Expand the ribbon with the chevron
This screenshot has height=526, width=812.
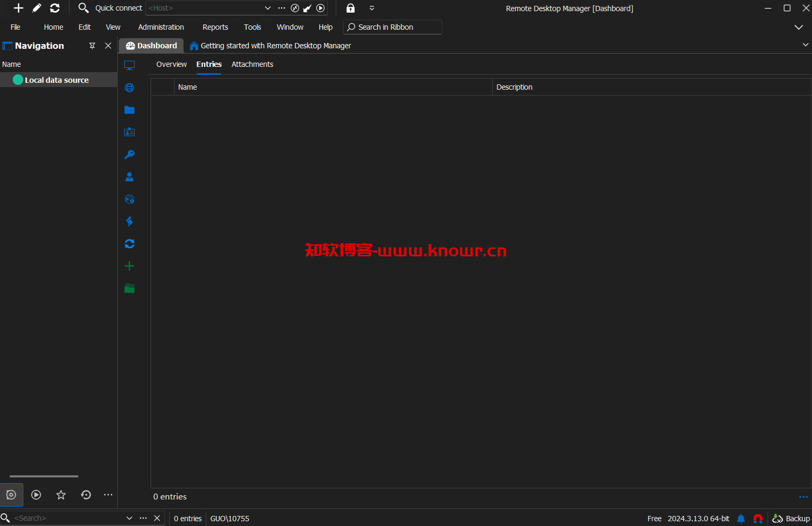(799, 27)
